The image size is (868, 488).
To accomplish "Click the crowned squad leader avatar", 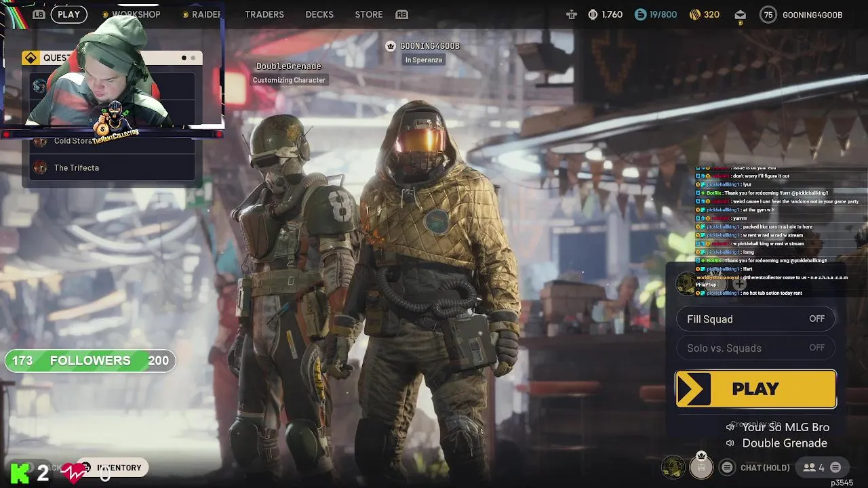I will tap(701, 467).
